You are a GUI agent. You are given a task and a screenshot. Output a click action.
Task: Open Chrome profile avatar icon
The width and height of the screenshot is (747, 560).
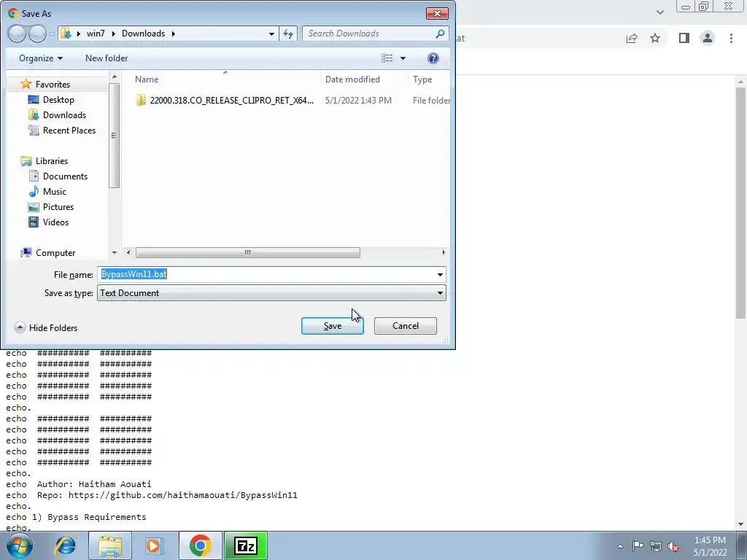point(708,38)
